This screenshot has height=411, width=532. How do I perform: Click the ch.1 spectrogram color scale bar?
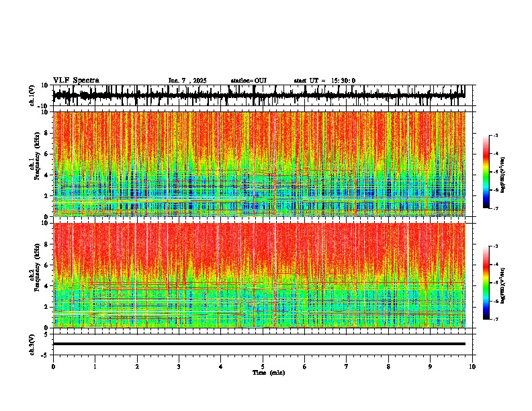point(486,172)
